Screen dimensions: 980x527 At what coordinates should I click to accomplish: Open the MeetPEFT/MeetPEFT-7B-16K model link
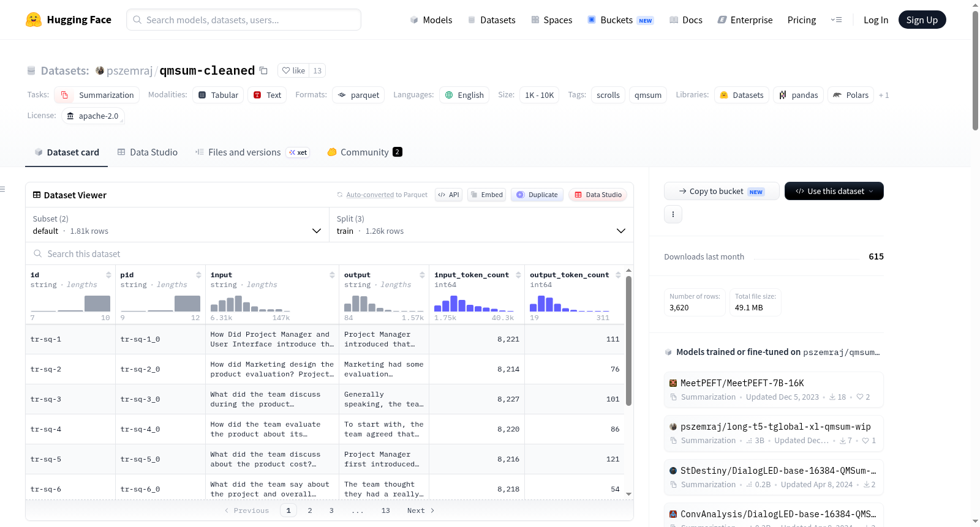click(742, 383)
